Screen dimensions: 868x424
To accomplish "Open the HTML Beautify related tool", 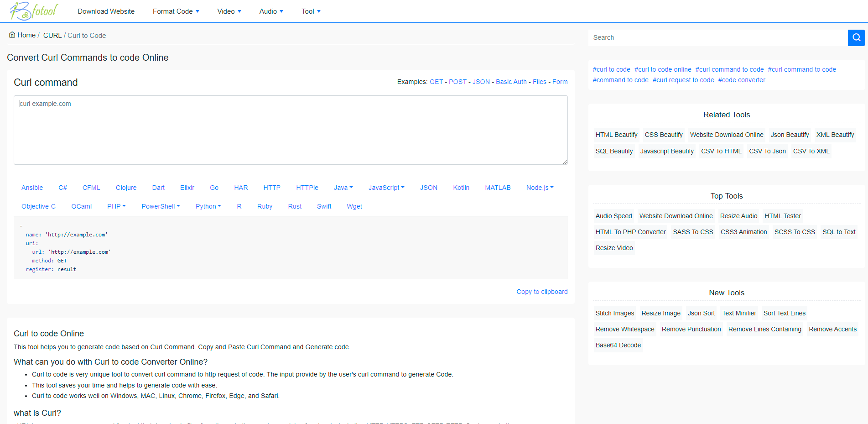I will tap(616, 135).
